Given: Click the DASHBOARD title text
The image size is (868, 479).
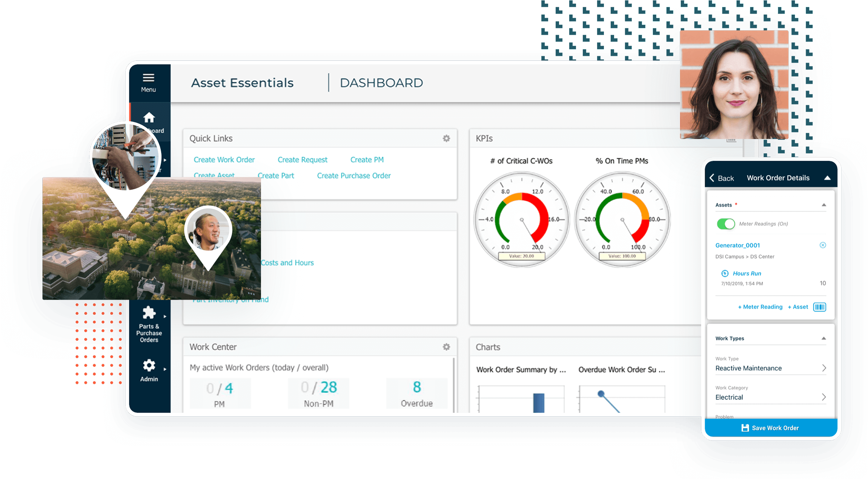Looking at the screenshot, I should point(381,83).
